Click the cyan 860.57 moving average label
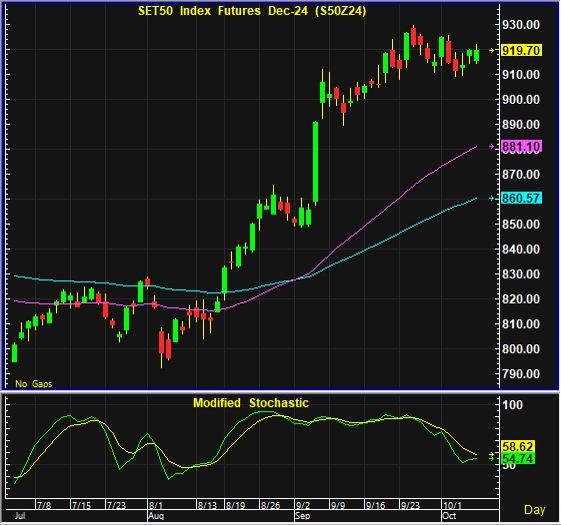This screenshot has width=561, height=525. (521, 198)
